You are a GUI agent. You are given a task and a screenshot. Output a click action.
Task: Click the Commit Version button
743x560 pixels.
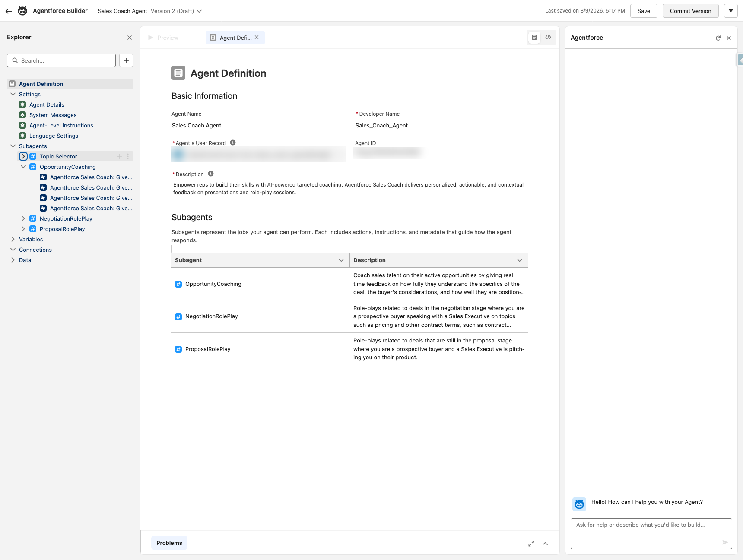click(x=690, y=11)
